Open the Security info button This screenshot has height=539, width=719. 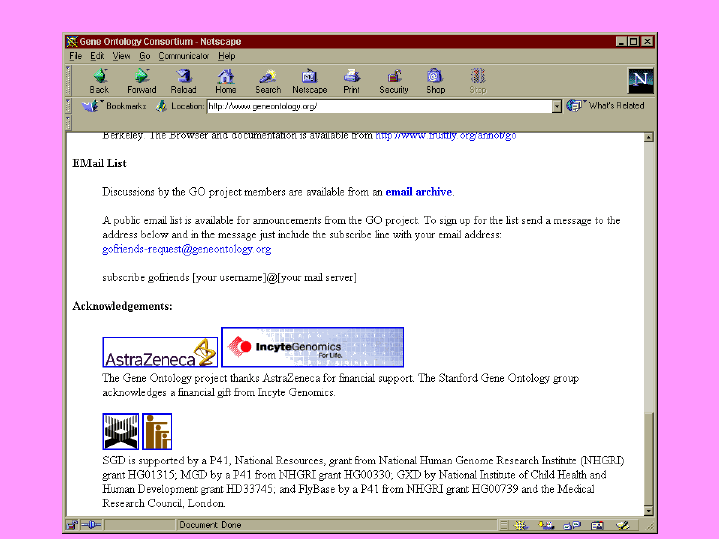(x=394, y=81)
